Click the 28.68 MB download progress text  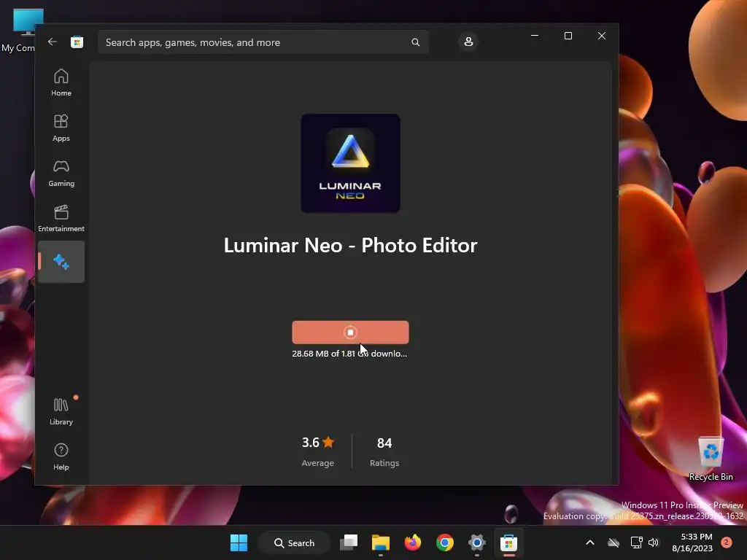tap(349, 354)
